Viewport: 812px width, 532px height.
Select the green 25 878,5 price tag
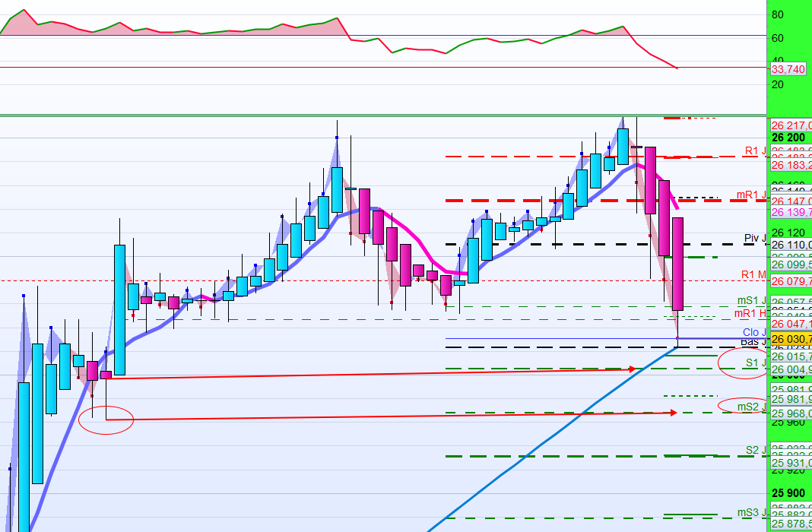pyautogui.click(x=791, y=524)
